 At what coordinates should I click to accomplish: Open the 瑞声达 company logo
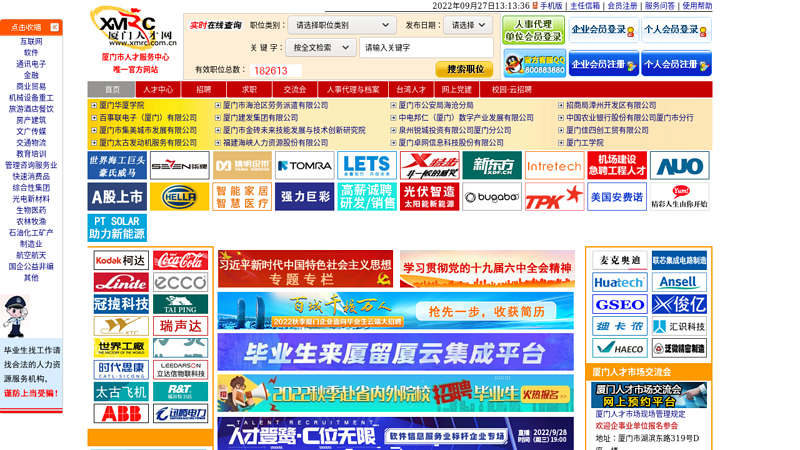pos(180,327)
